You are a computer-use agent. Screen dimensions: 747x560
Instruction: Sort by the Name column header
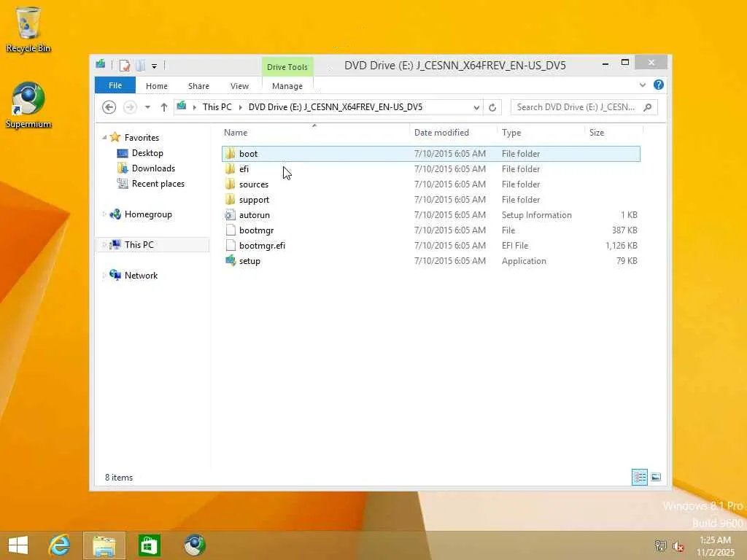point(315,133)
